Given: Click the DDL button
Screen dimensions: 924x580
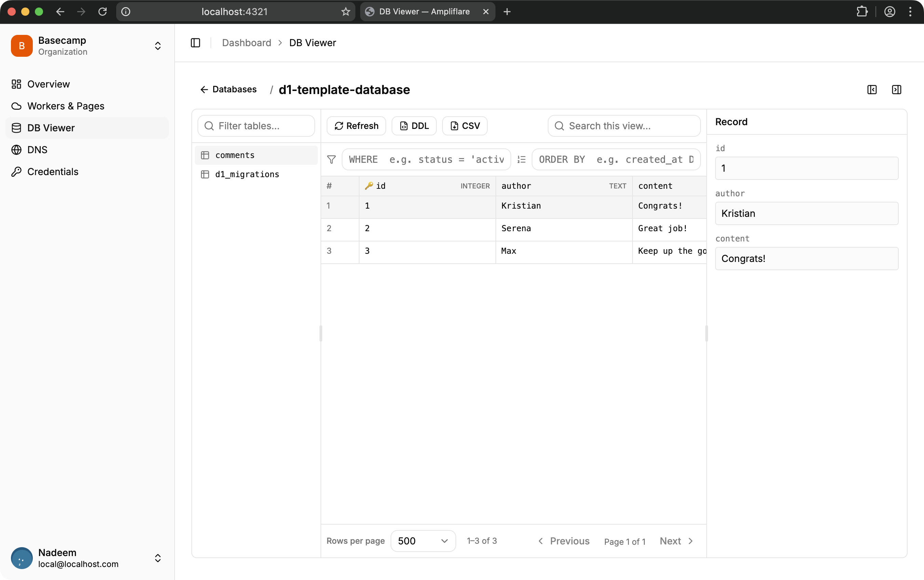Looking at the screenshot, I should point(414,126).
